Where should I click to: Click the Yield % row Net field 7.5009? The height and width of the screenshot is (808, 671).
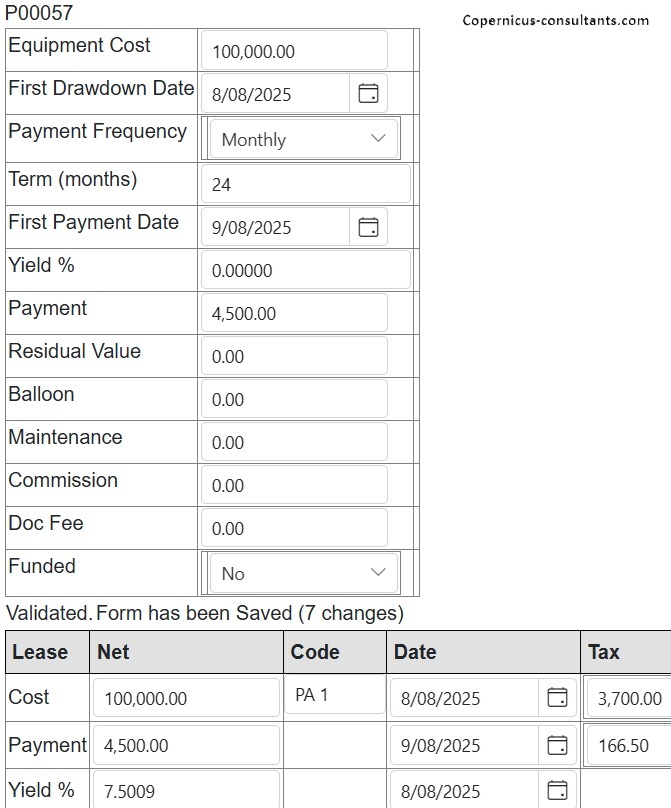(x=186, y=791)
